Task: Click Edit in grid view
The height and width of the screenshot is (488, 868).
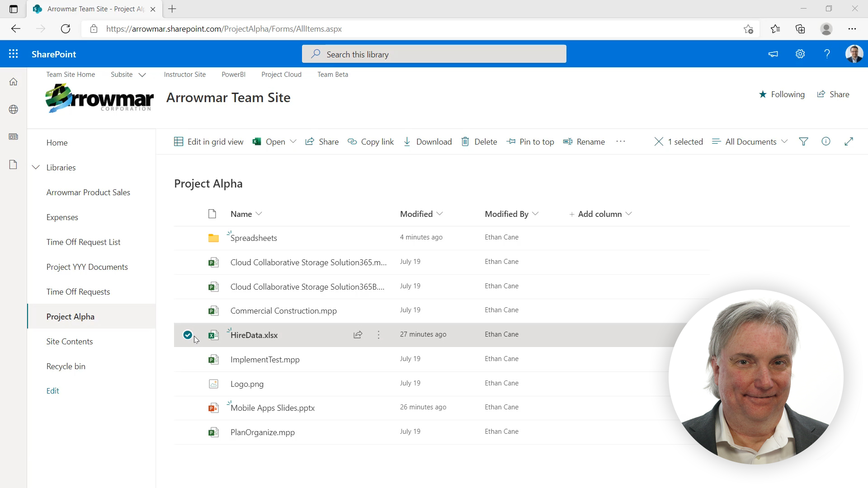Action: (x=208, y=141)
